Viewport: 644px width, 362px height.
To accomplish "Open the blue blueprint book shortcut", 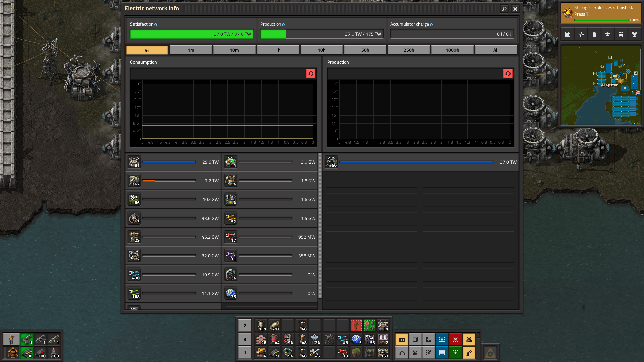I will point(442,353).
